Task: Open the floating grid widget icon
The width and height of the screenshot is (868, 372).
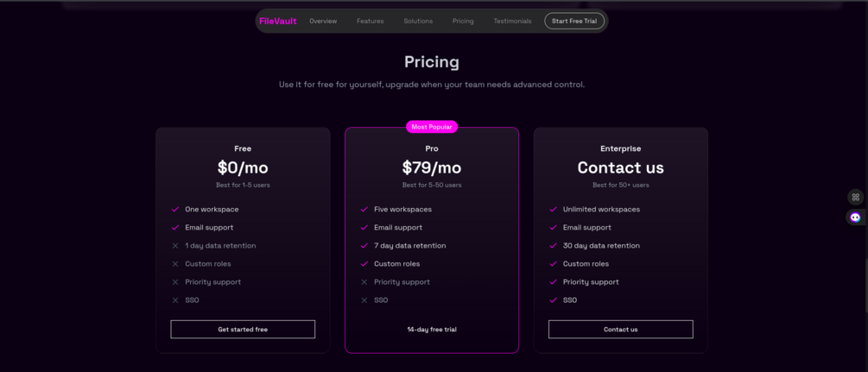Action: pyautogui.click(x=855, y=197)
